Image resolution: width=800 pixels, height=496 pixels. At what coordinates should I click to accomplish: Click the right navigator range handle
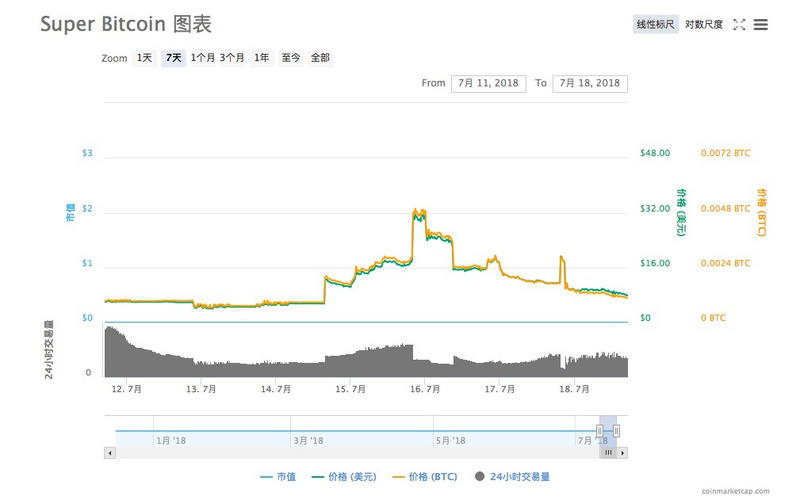click(x=616, y=431)
